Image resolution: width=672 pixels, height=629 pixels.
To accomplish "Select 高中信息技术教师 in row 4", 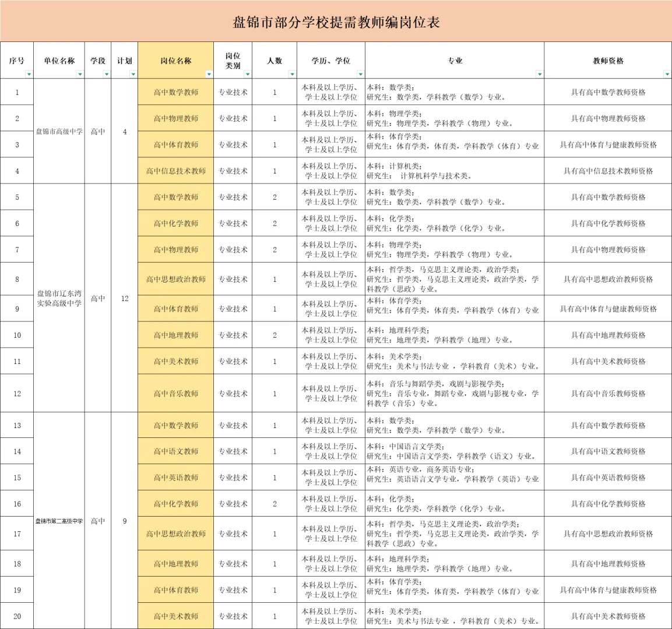I will [x=175, y=171].
